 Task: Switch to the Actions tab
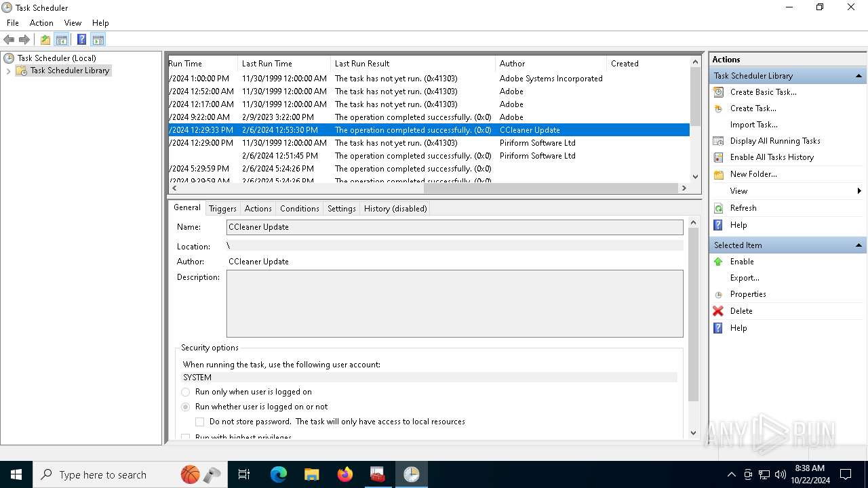pos(258,209)
